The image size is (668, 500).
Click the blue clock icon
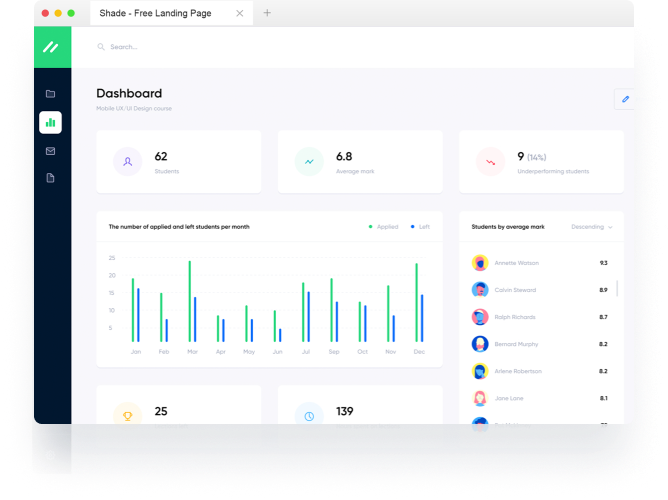[309, 416]
